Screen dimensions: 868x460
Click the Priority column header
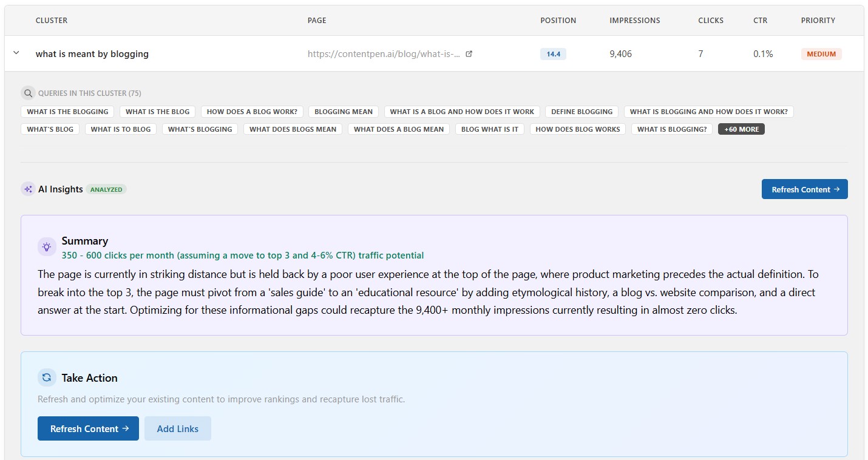pos(818,21)
